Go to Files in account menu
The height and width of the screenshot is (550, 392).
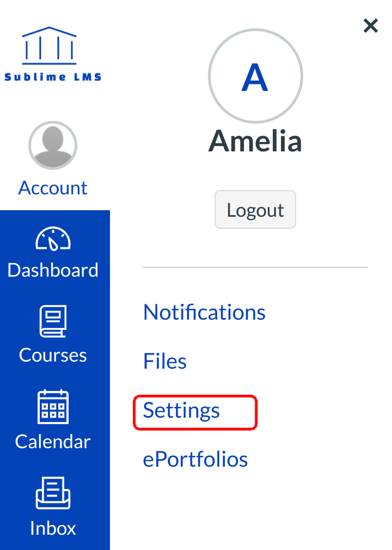(x=165, y=361)
